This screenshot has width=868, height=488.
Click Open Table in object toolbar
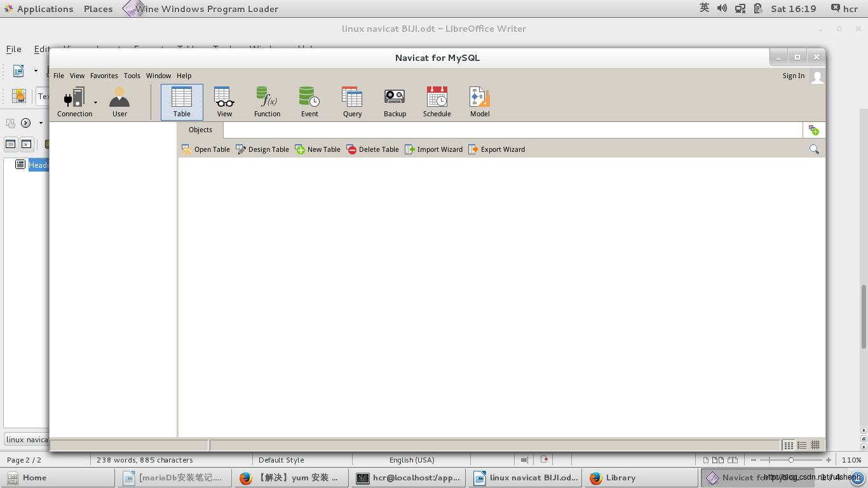click(206, 149)
